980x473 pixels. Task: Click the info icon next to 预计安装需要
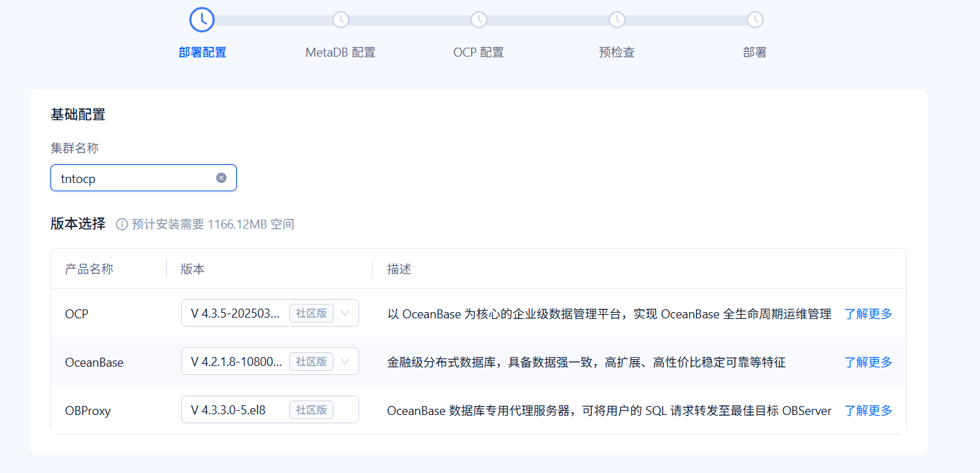tap(122, 224)
